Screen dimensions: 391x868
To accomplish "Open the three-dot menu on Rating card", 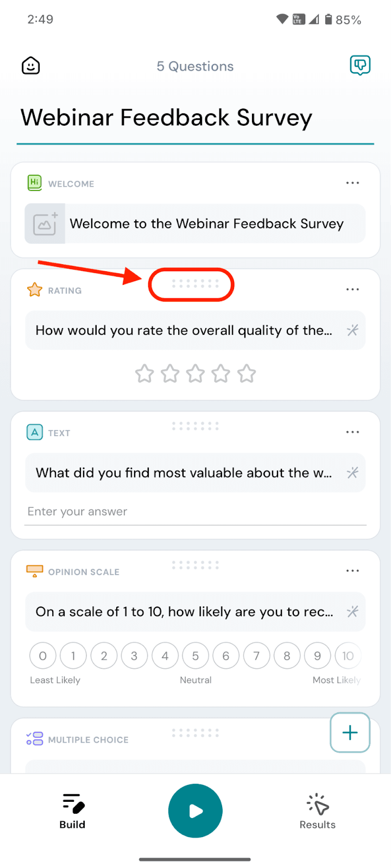I will coord(352,290).
